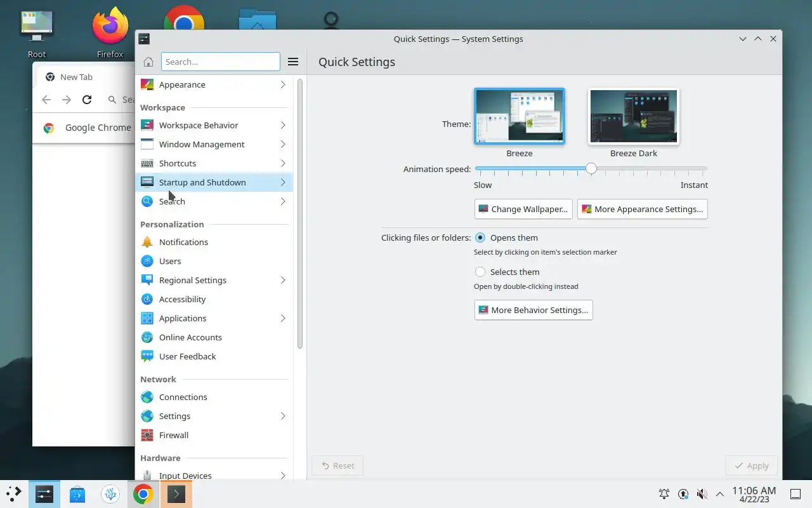Expand the Workspace Behavior chevron
The width and height of the screenshot is (812, 508).
point(283,125)
